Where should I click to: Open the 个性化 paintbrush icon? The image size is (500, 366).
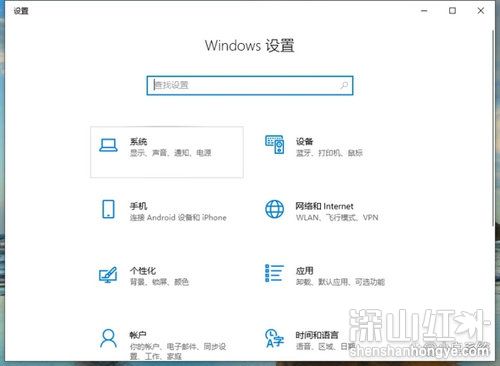(108, 275)
